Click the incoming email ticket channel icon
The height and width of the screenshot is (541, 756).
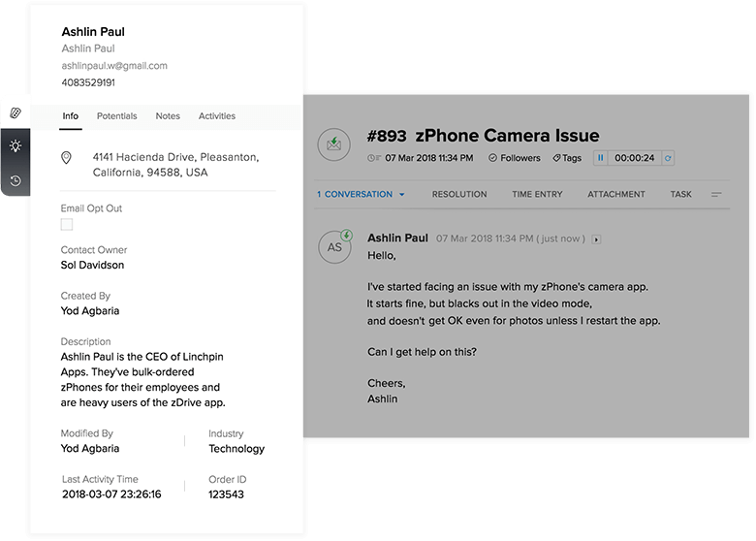click(333, 144)
